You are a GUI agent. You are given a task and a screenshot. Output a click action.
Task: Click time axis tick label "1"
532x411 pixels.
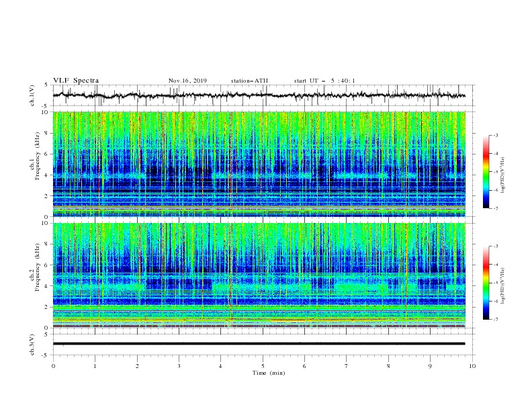tap(95, 366)
